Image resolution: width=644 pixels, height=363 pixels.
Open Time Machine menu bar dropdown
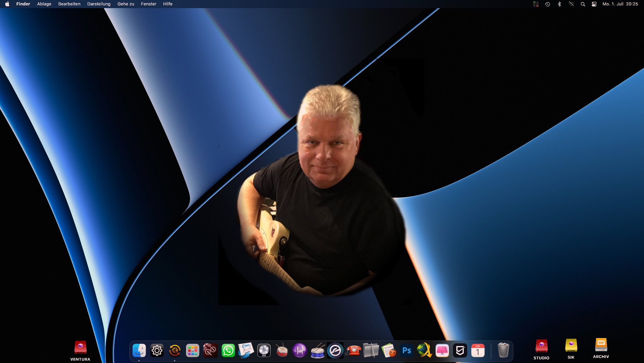[x=547, y=4]
